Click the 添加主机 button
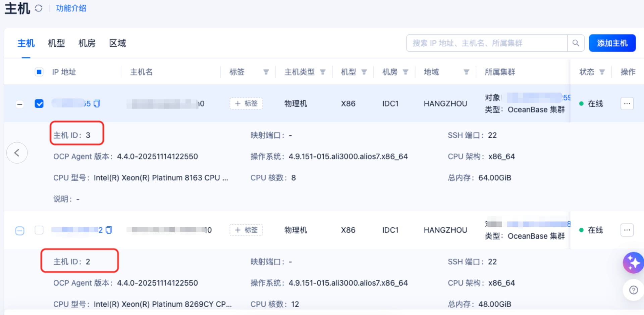Image resolution: width=644 pixels, height=315 pixels. (612, 43)
